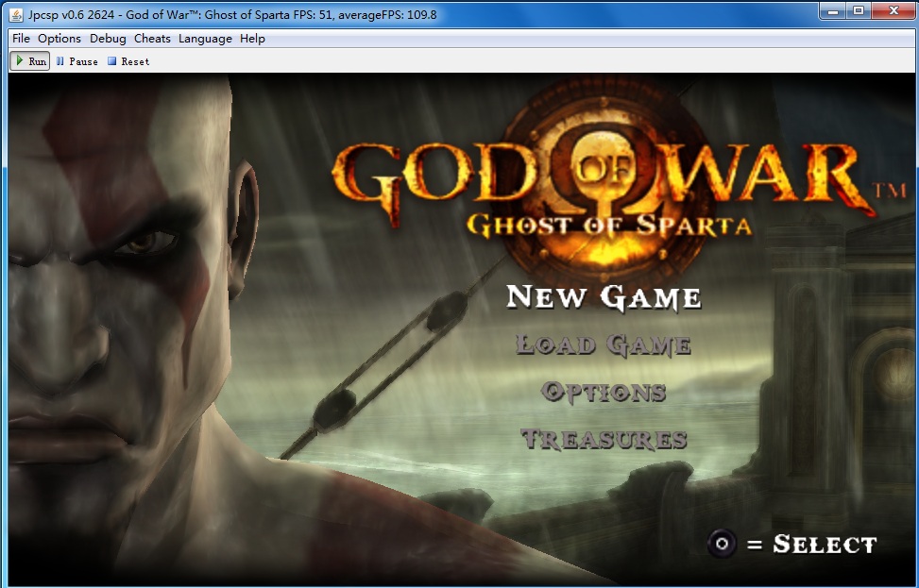The width and height of the screenshot is (919, 588).
Task: Open the File menu
Action: pos(21,39)
